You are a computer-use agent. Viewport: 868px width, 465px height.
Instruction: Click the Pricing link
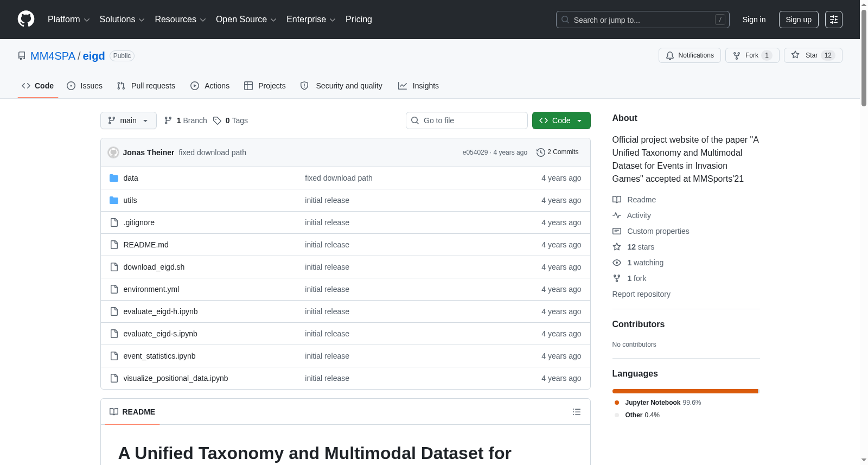coord(359,20)
